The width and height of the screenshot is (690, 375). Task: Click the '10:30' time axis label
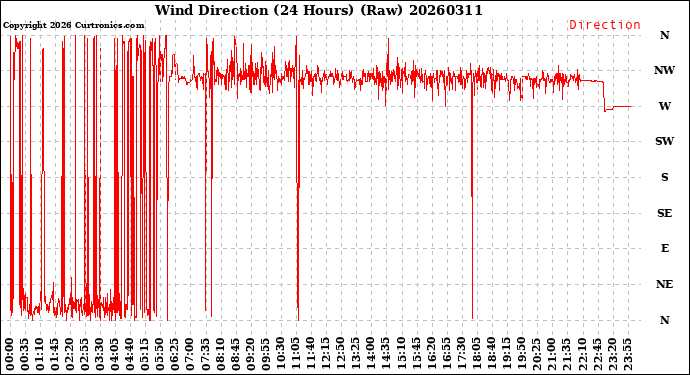[280, 355]
